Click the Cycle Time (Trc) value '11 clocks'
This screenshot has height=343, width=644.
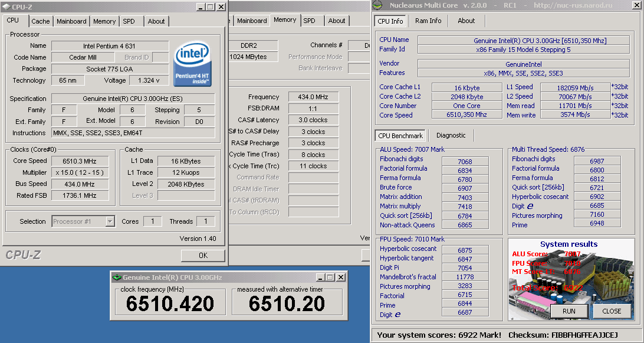click(313, 166)
